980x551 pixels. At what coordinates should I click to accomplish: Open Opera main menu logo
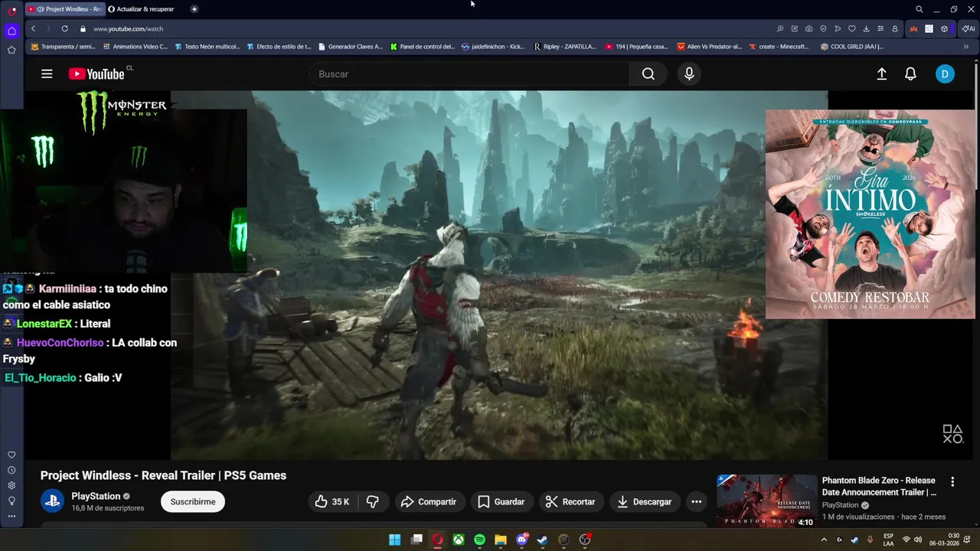tap(11, 10)
